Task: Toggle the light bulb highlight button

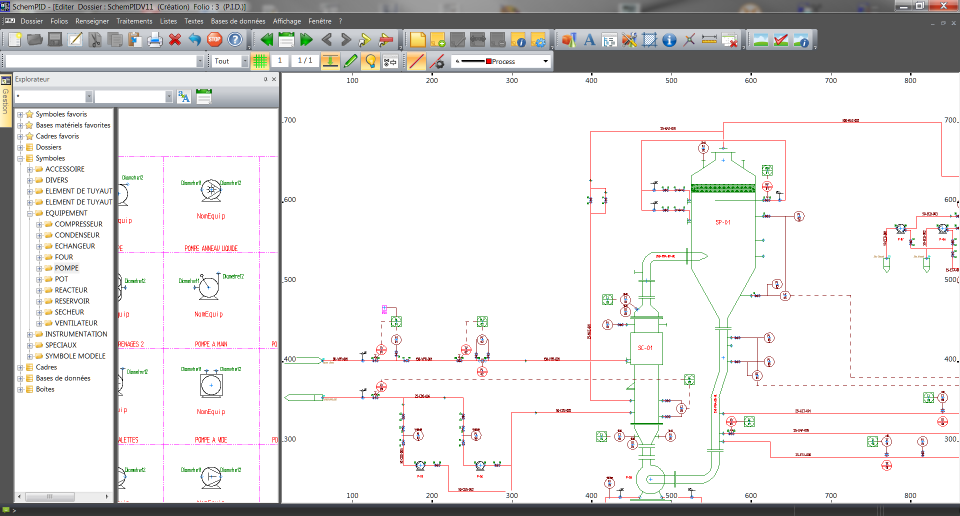Action: [x=370, y=61]
